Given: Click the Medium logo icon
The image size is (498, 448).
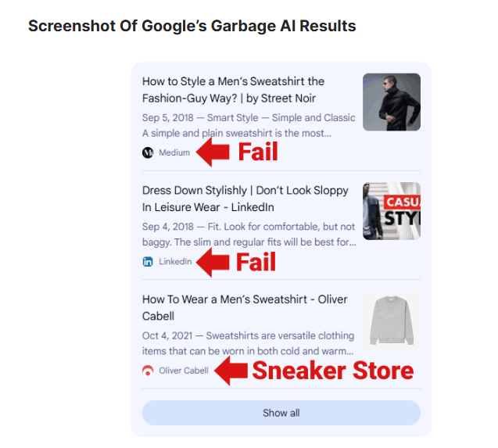Looking at the screenshot, I should [148, 152].
